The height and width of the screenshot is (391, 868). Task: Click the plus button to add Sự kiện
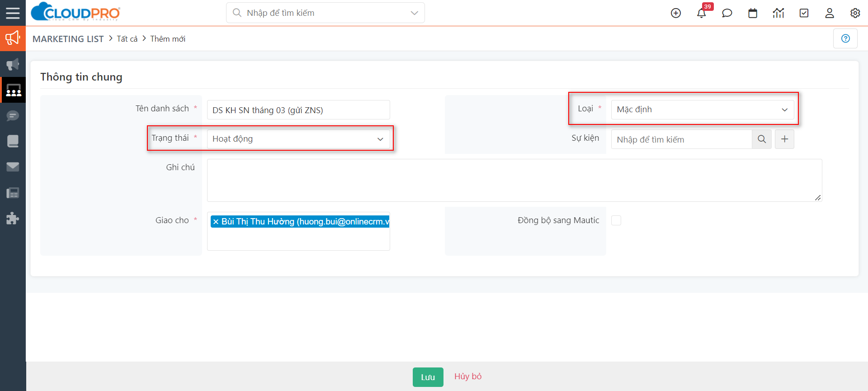(x=785, y=139)
